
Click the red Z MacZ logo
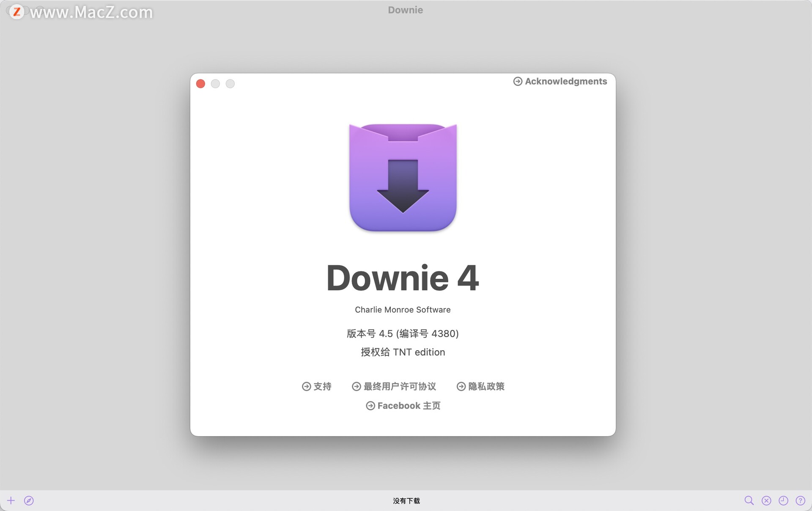(x=16, y=11)
